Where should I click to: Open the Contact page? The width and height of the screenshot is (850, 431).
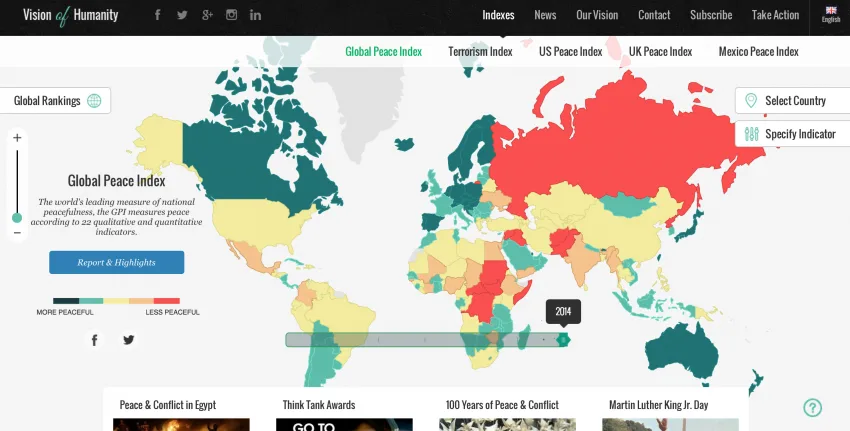tap(654, 15)
